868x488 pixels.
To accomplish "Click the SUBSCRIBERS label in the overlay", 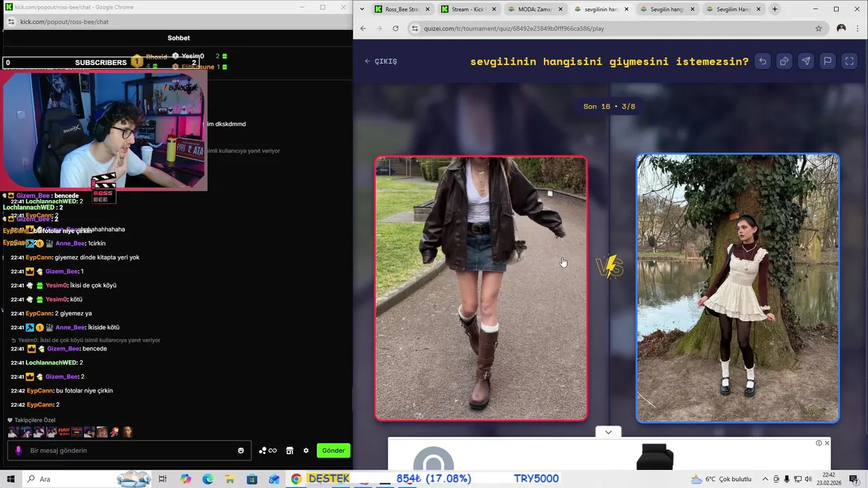I will [100, 62].
